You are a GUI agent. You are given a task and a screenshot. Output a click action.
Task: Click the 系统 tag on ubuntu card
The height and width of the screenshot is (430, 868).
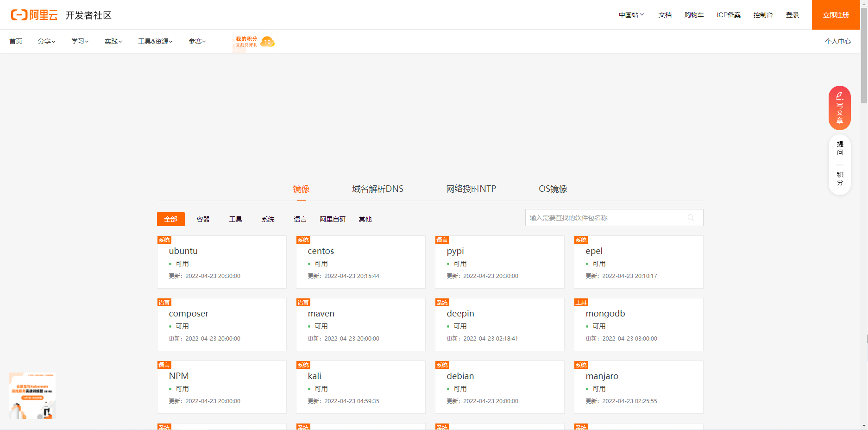[164, 240]
